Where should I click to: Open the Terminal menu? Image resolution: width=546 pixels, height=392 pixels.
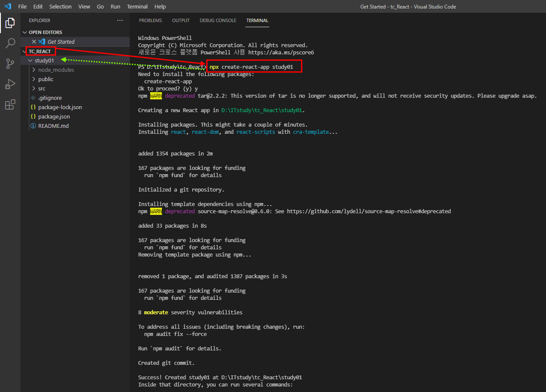(137, 6)
